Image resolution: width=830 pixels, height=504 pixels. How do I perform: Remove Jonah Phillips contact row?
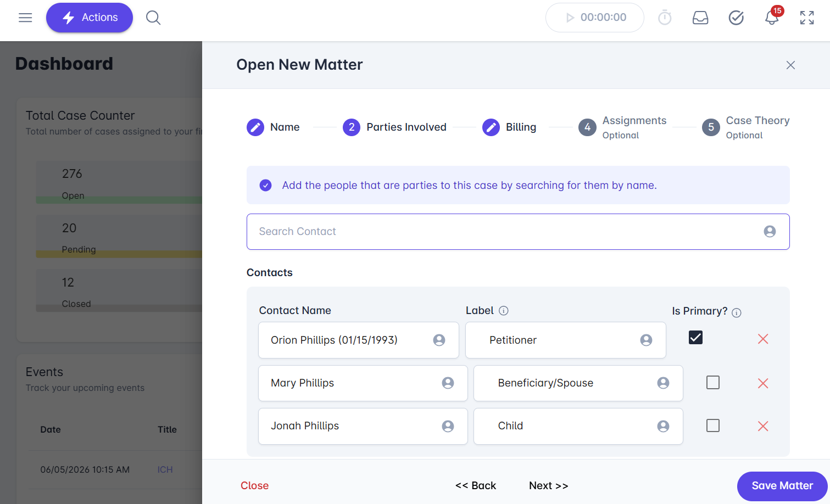point(763,426)
